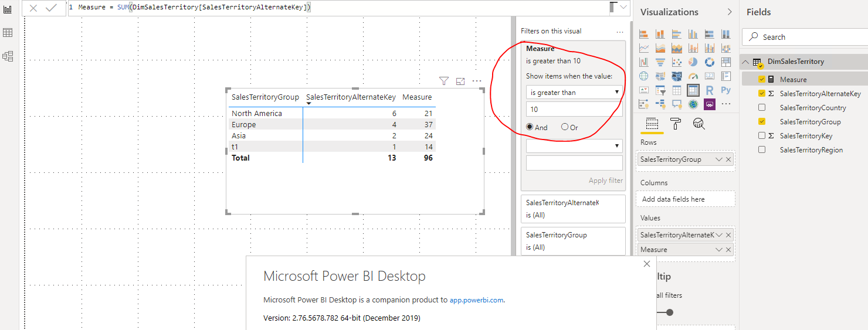Open the Fields well tab

click(x=652, y=123)
